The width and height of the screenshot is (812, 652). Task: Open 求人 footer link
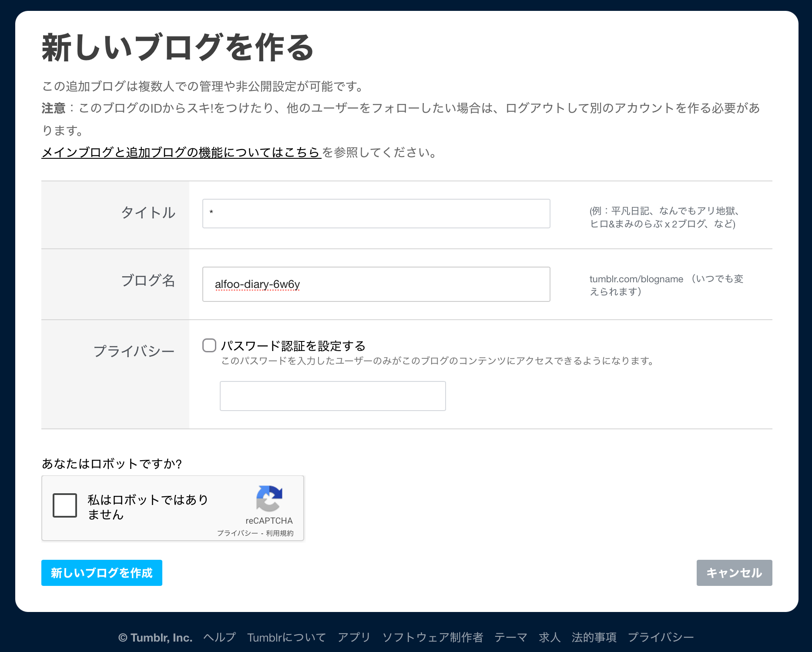pyautogui.click(x=550, y=637)
